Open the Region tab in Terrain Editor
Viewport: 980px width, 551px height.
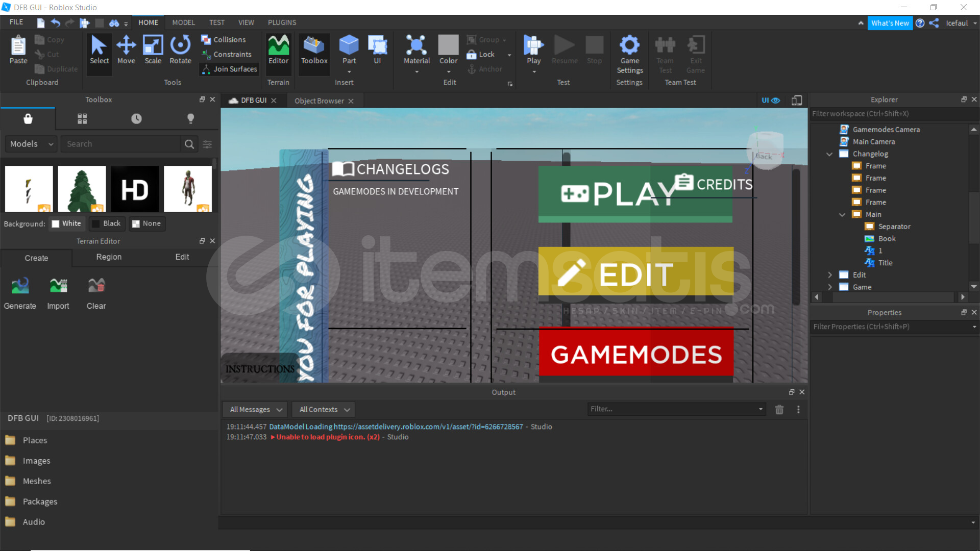click(109, 257)
